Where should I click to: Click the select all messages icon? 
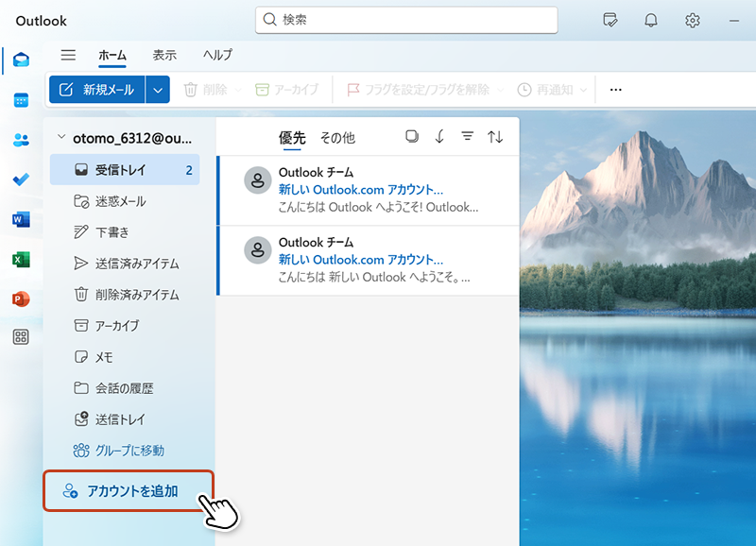(412, 136)
